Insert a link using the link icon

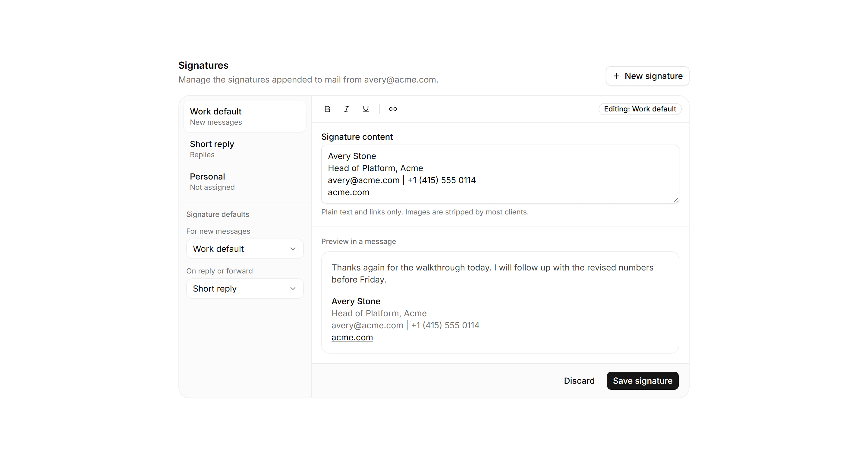pos(393,109)
